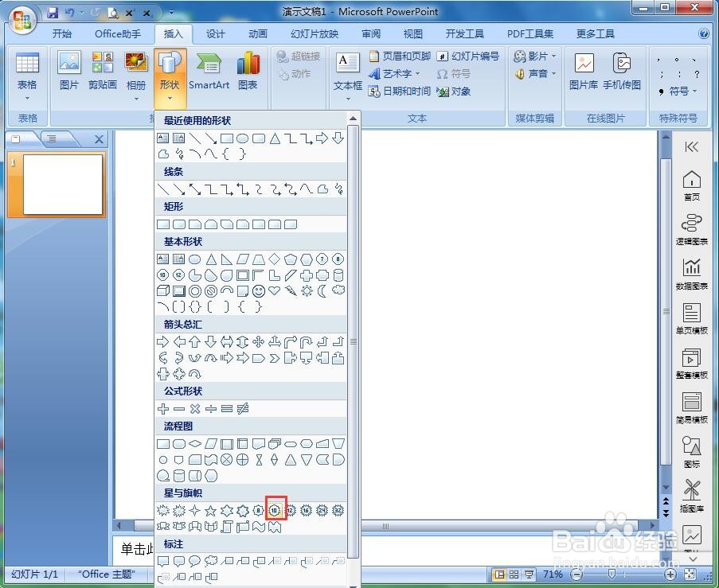
Task: Insert a SmartArt graphic
Action: [x=209, y=71]
